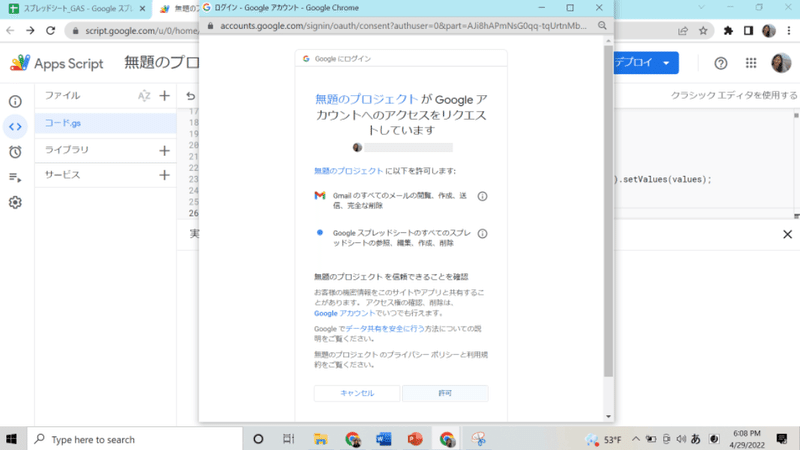Click the サービス section label
The height and width of the screenshot is (450, 800).
[62, 175]
